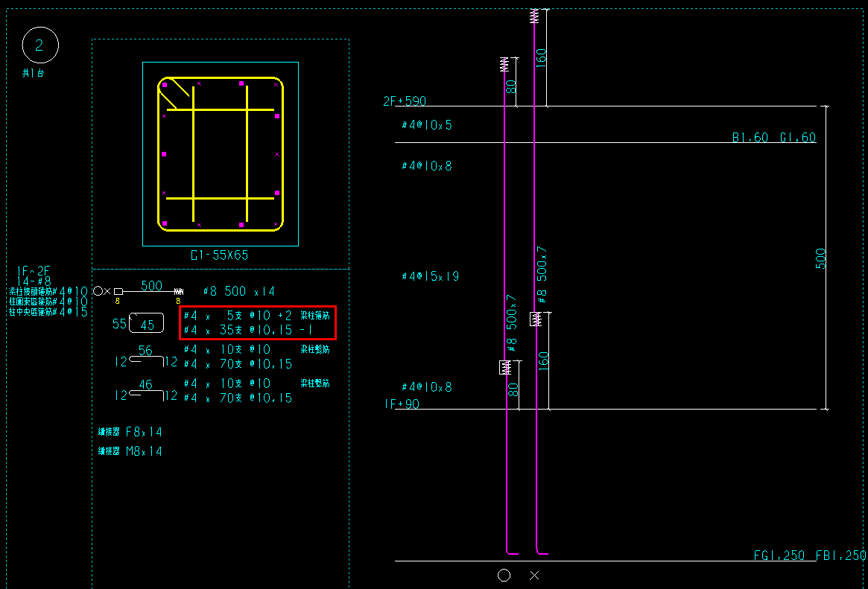Screen dimensions: 868x589
Task: Click the 續接器 M8x14 coupler text
Action: pos(130,451)
